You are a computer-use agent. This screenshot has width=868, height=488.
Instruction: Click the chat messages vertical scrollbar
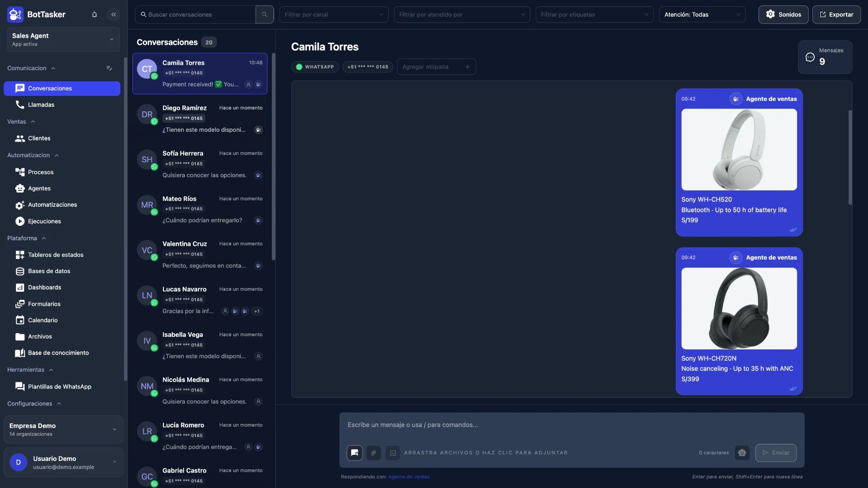coord(850,158)
